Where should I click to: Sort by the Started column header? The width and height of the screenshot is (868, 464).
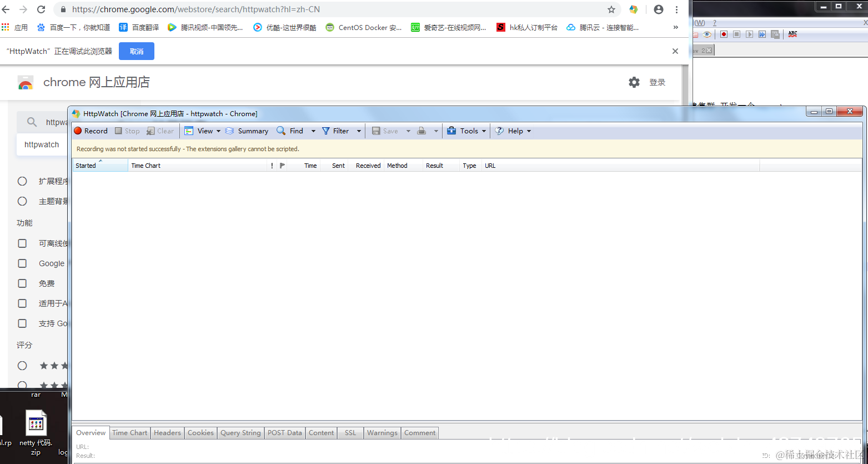pos(100,166)
